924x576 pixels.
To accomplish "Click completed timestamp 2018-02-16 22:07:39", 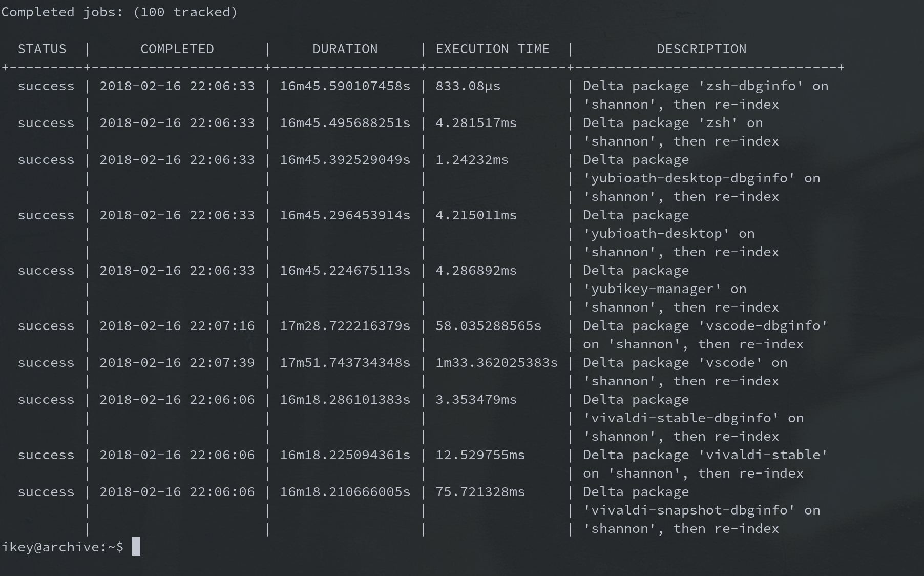I will [x=177, y=362].
